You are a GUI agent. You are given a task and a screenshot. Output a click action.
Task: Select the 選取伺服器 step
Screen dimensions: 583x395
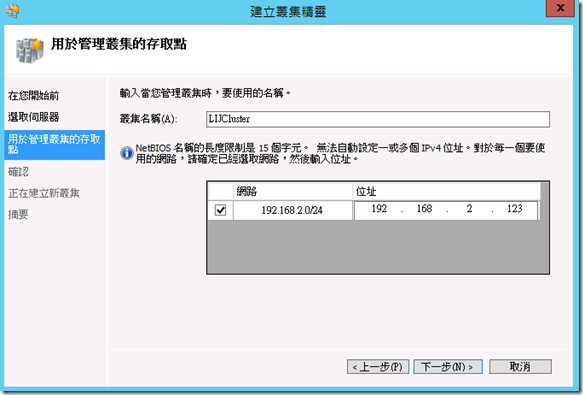33,117
